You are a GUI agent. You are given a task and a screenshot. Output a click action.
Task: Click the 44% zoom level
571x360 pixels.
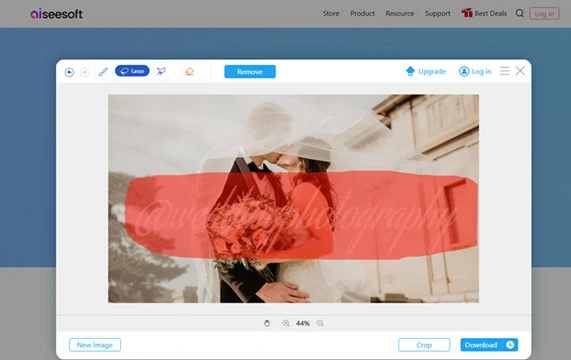[303, 323]
